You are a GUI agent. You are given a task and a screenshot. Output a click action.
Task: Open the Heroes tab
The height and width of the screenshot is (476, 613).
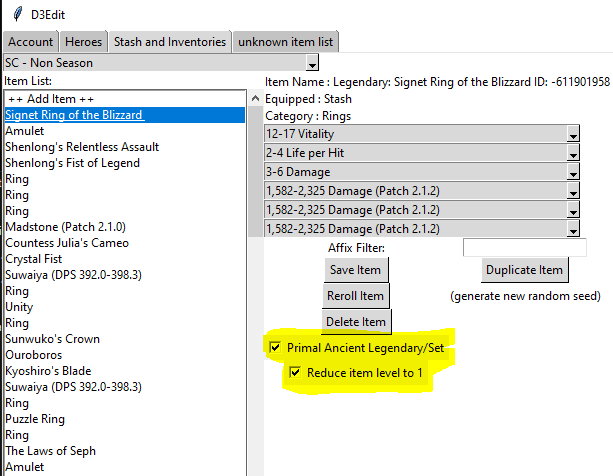(83, 42)
